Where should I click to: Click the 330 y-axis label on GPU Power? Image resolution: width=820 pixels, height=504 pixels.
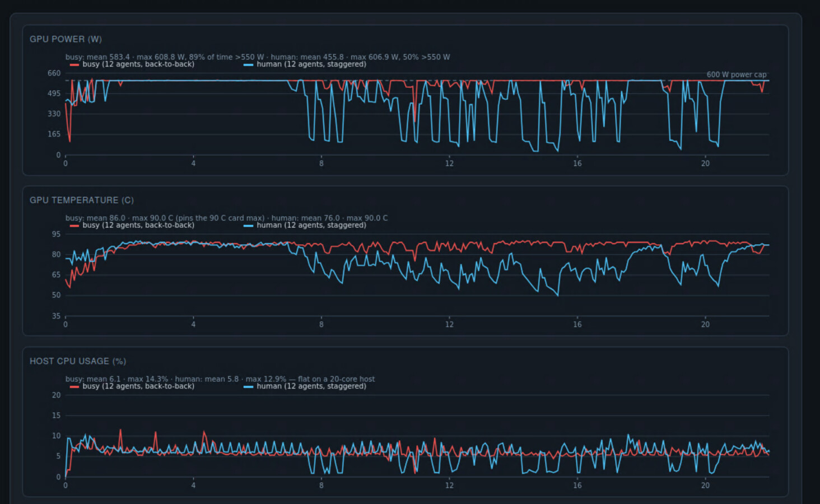click(x=54, y=114)
